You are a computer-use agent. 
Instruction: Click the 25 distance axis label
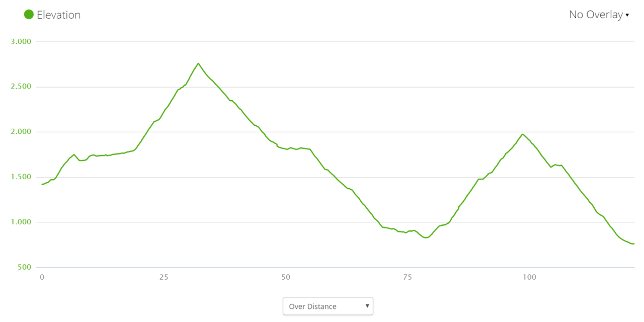164,277
